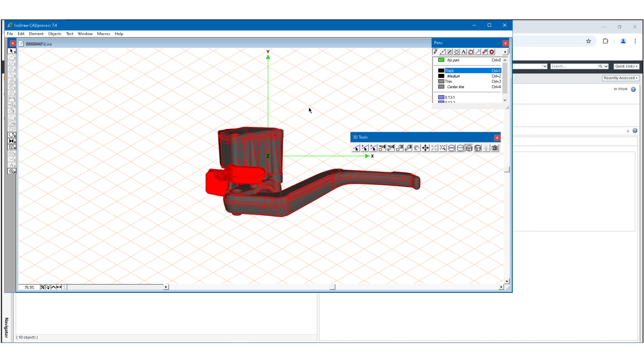Select the Rotate tool in the toolbox
This screenshot has height=362, width=644.
[12, 135]
